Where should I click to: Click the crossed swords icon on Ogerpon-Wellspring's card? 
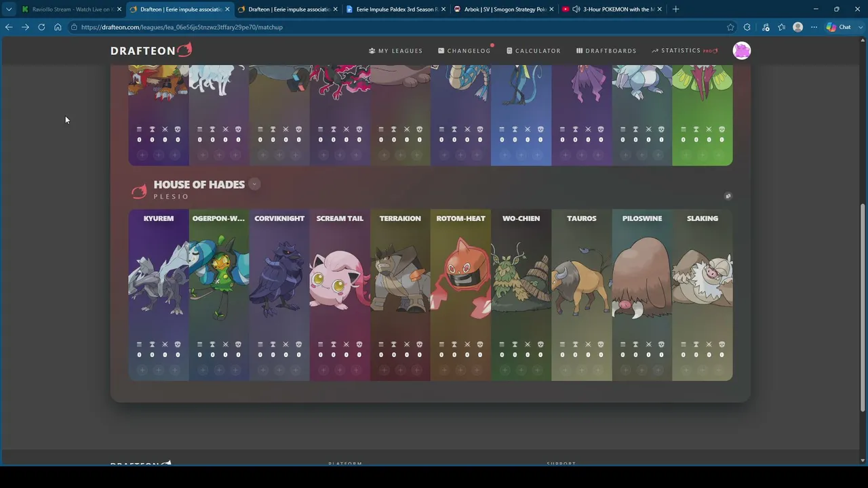click(225, 344)
